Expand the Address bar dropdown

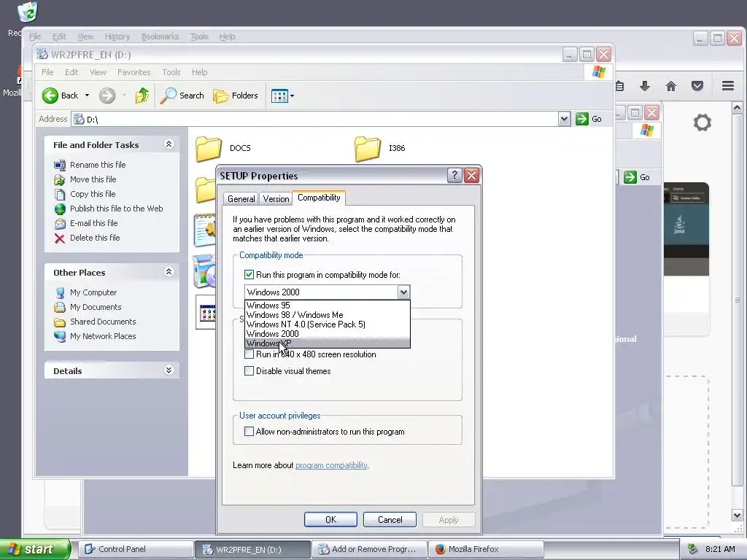(564, 119)
